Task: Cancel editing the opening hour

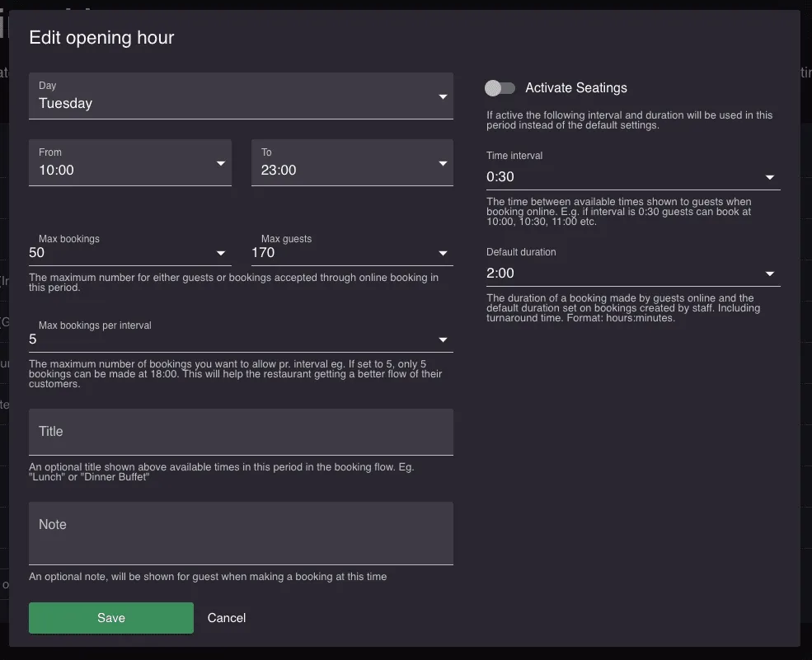Action: click(x=227, y=617)
